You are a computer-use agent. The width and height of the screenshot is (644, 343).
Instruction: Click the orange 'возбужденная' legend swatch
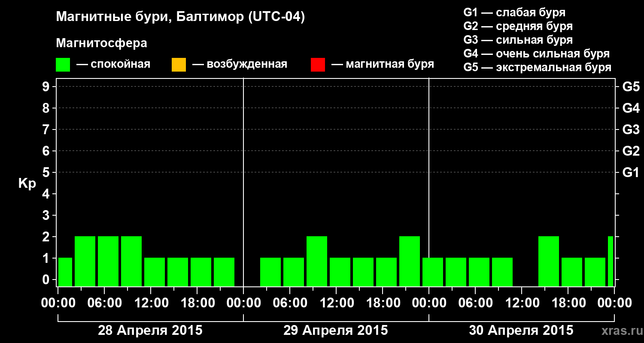point(179,65)
